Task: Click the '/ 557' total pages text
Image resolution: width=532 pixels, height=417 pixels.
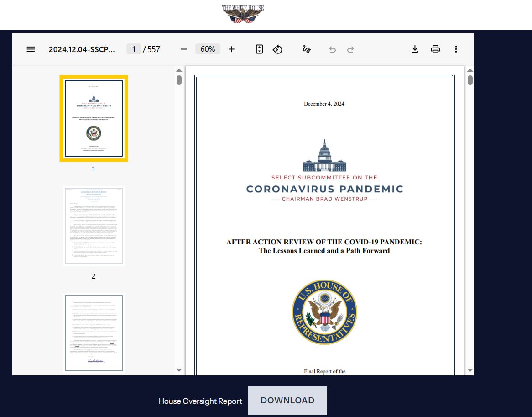Action: point(151,49)
